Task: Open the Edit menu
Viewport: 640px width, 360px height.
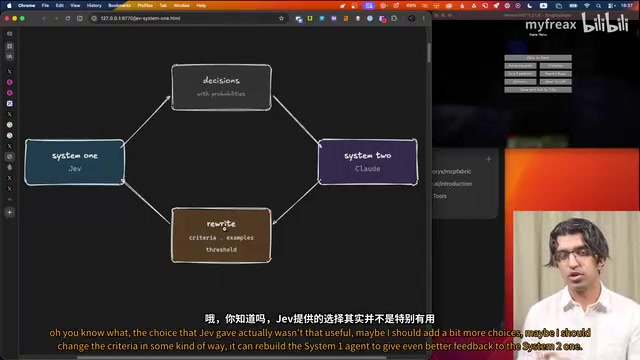Action: [x=60, y=5]
